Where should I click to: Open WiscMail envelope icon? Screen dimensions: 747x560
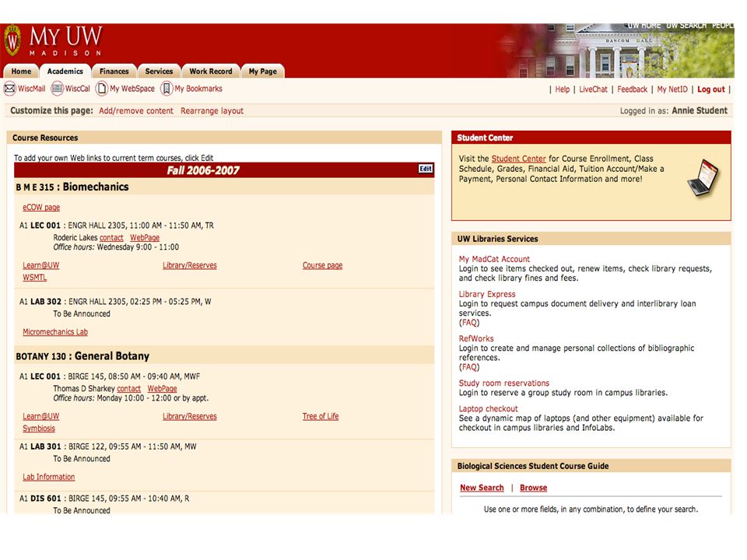point(9,89)
